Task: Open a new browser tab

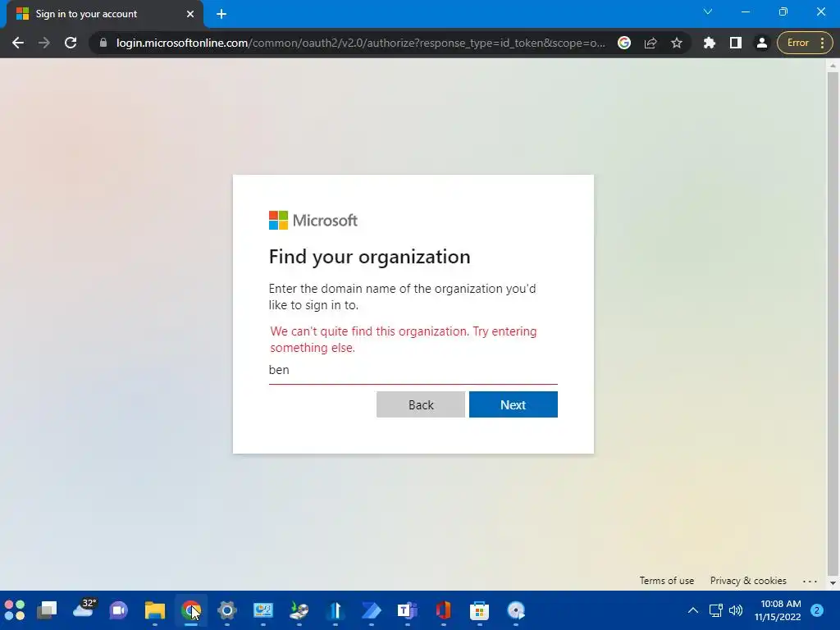Action: (x=221, y=14)
